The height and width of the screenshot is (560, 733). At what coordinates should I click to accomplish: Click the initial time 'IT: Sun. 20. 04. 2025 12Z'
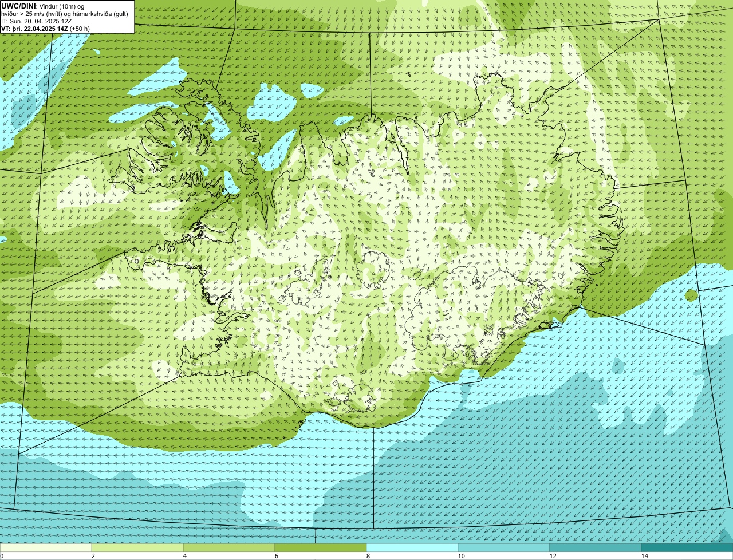point(37,21)
